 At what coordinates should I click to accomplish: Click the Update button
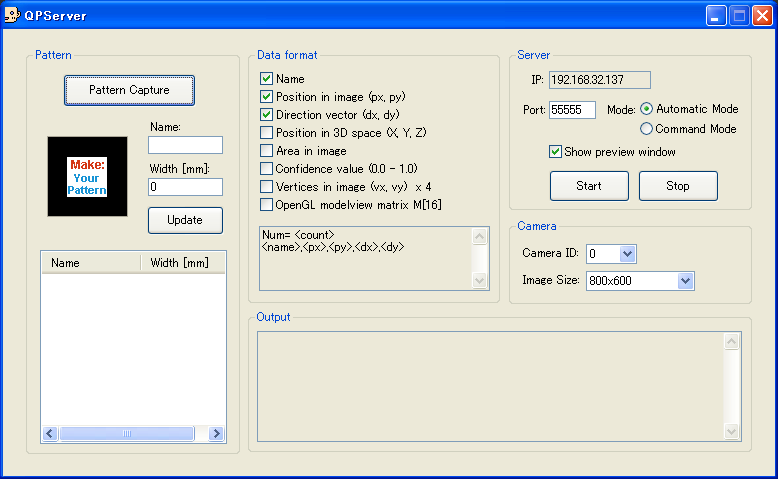[x=185, y=220]
